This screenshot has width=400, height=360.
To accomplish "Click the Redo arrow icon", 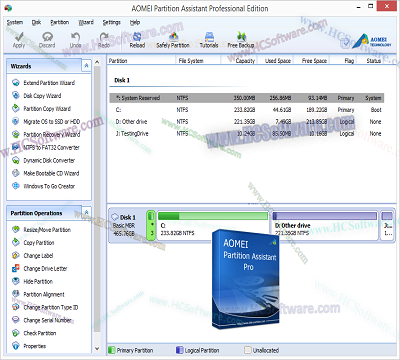I will pos(104,37).
